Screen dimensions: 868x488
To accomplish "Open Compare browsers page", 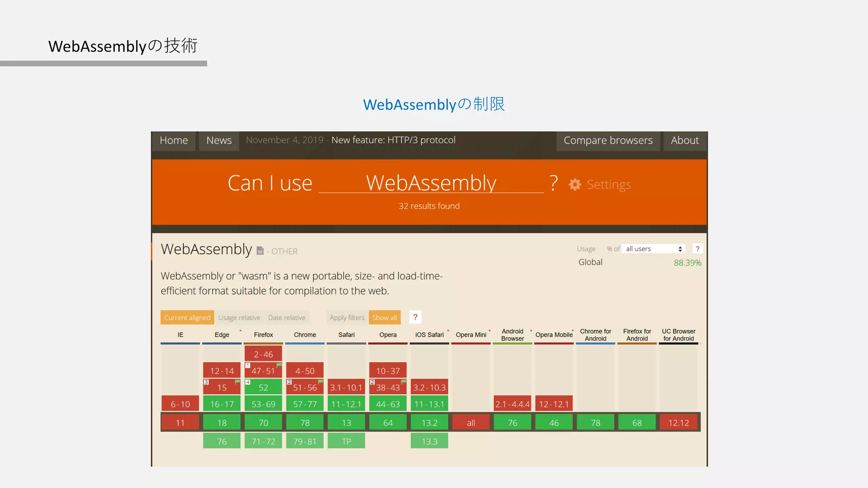I will [x=608, y=141].
